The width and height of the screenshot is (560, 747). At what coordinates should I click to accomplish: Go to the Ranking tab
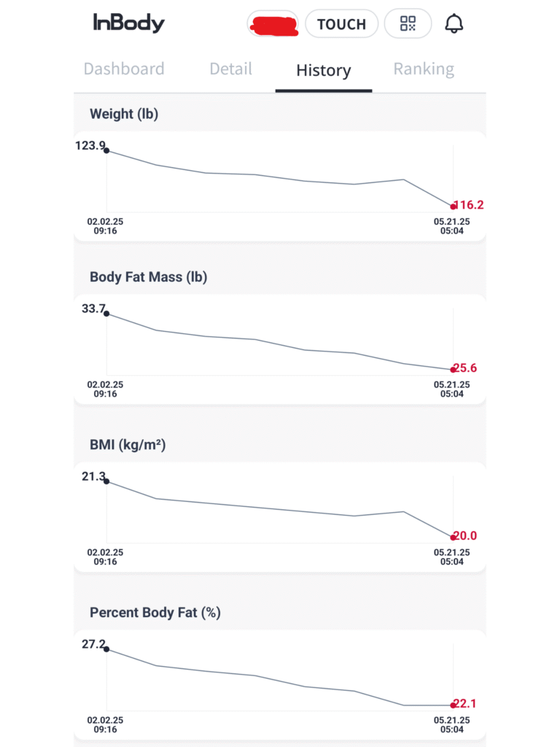pyautogui.click(x=424, y=69)
